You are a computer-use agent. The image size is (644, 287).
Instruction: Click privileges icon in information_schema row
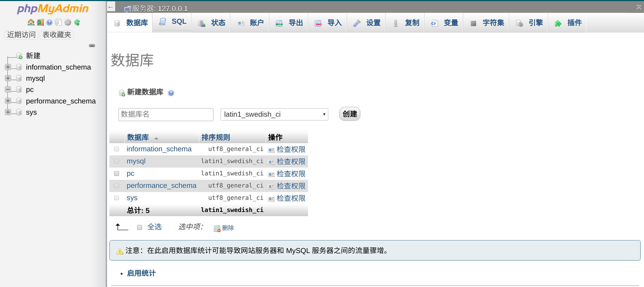(x=271, y=150)
